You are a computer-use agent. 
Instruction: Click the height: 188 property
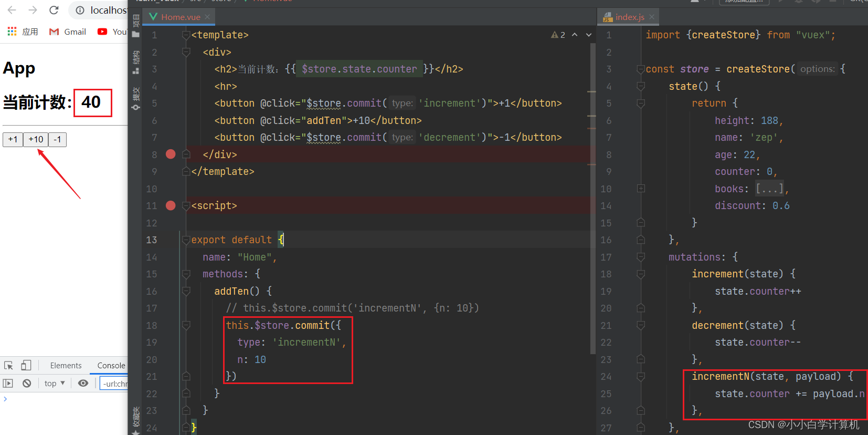(749, 121)
